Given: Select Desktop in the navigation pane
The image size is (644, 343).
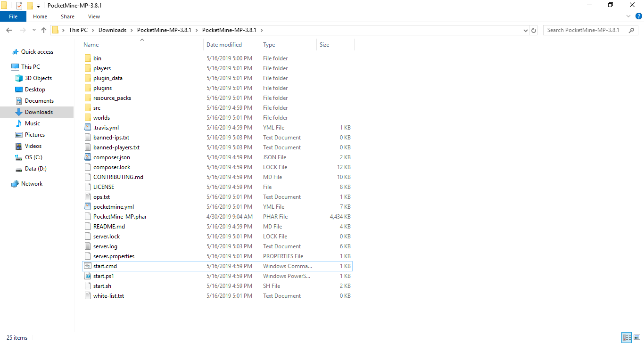Looking at the screenshot, I should click(35, 90).
